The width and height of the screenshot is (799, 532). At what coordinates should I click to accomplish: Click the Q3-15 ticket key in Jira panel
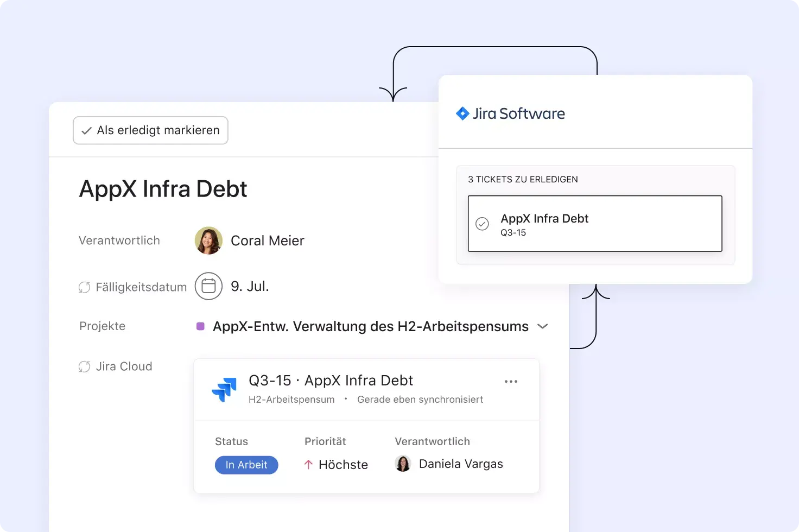point(513,232)
